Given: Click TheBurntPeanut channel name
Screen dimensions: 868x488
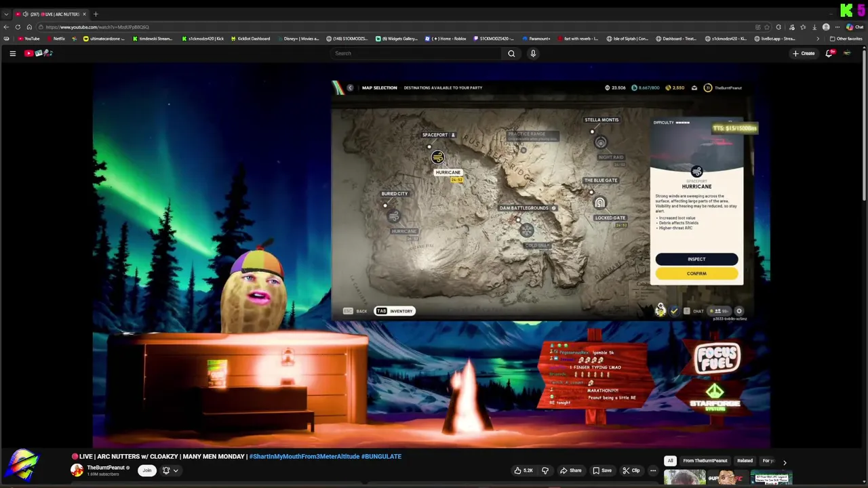Looking at the screenshot, I should click(x=105, y=468).
